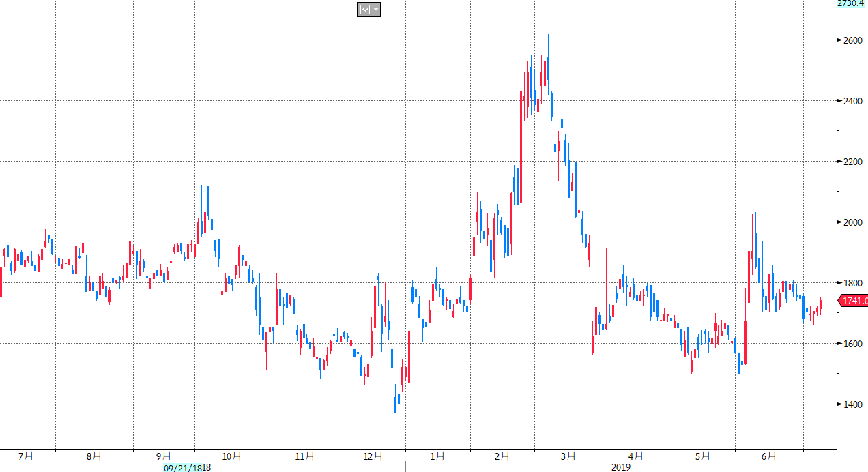Click the 2019 year label on axis
Image resolution: width=868 pixels, height=472 pixels.
click(620, 468)
